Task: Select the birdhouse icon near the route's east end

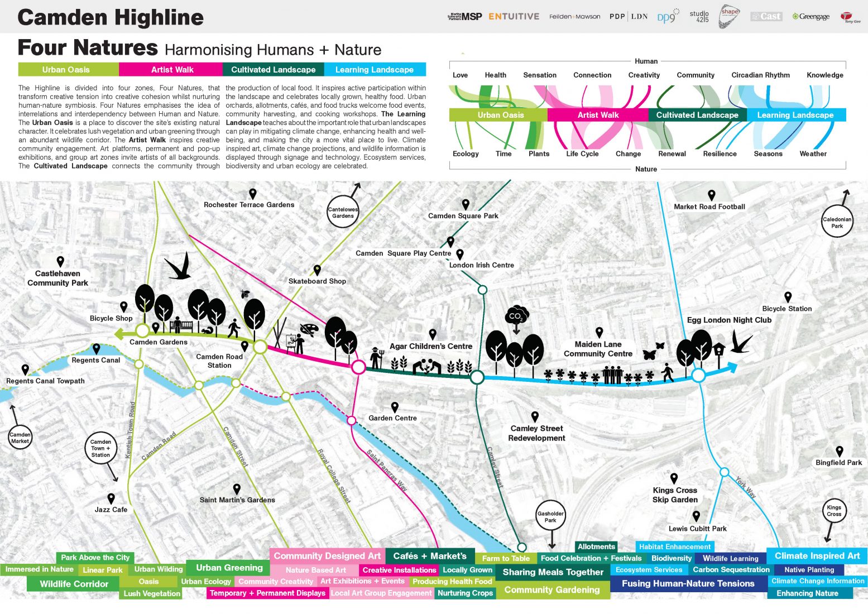Action: [719, 349]
